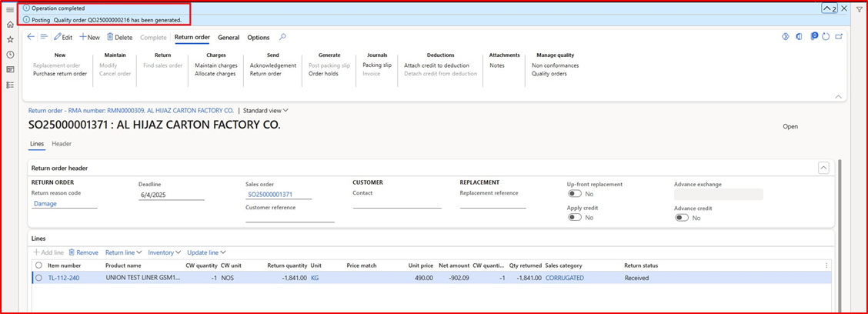Select the TL-112-240 line row radio
This screenshot has height=314, width=868.
pyautogui.click(x=38, y=278)
